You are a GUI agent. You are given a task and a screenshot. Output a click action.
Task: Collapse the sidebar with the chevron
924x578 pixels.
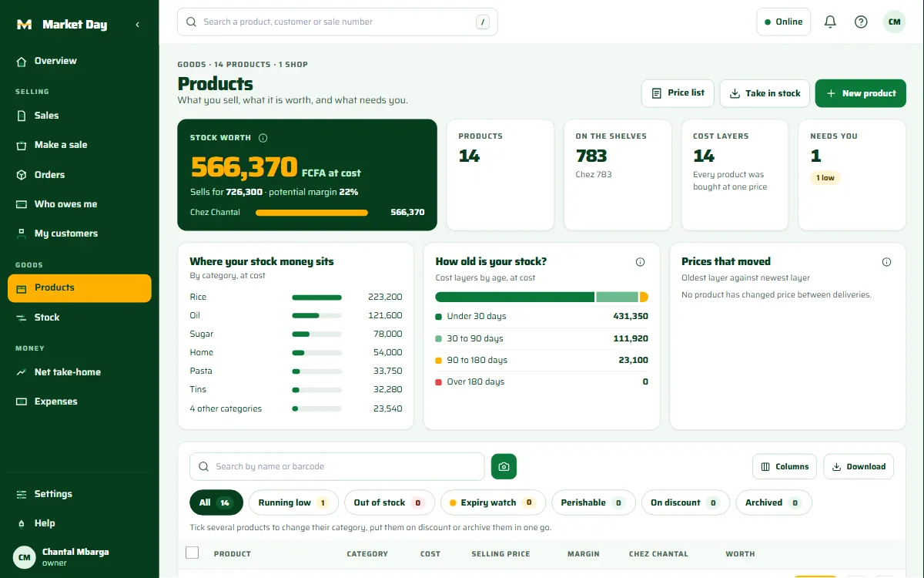click(x=138, y=25)
